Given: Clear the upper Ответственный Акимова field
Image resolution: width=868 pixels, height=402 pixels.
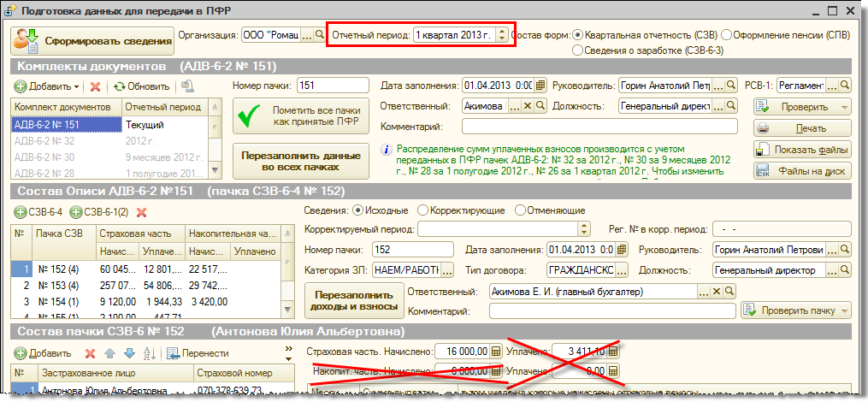Looking at the screenshot, I should pos(528,106).
